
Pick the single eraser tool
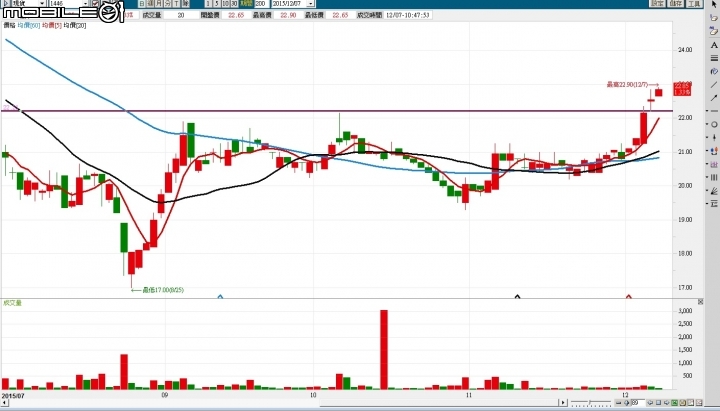[x=714, y=17]
